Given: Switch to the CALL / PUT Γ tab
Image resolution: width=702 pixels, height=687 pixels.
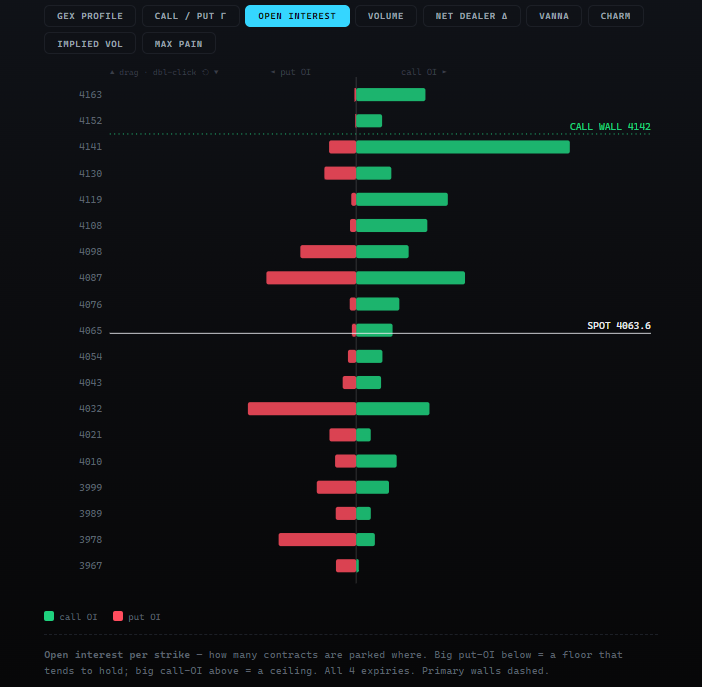Looking at the screenshot, I should click(191, 16).
